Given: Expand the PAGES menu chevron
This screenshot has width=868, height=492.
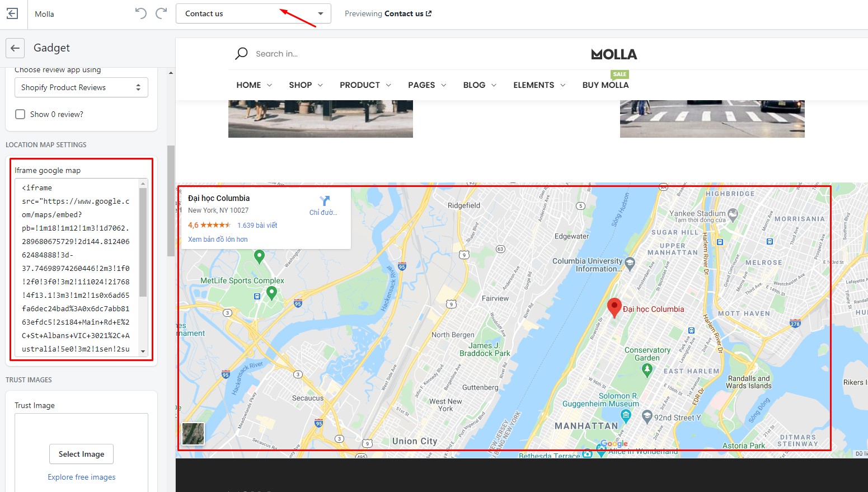Looking at the screenshot, I should coord(444,85).
